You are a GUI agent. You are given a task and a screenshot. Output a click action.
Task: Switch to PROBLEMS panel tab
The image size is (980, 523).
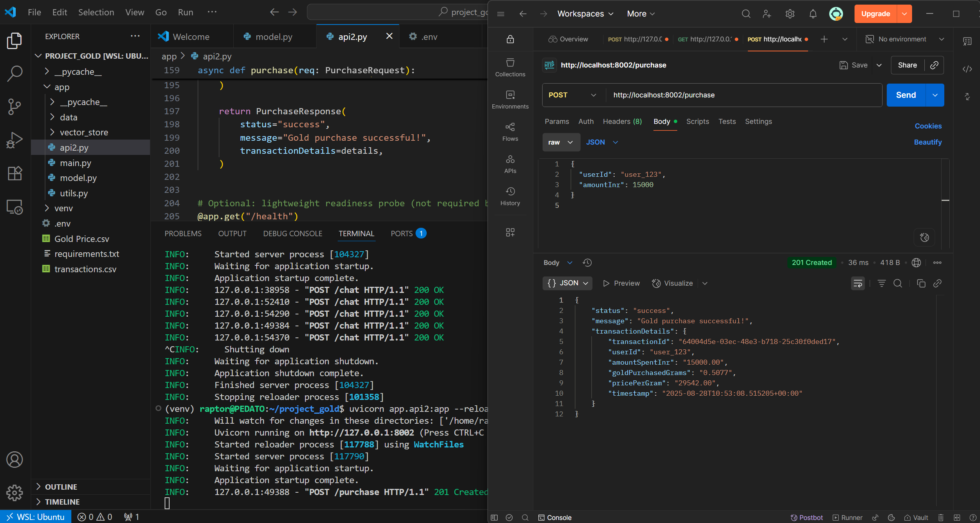[183, 234]
